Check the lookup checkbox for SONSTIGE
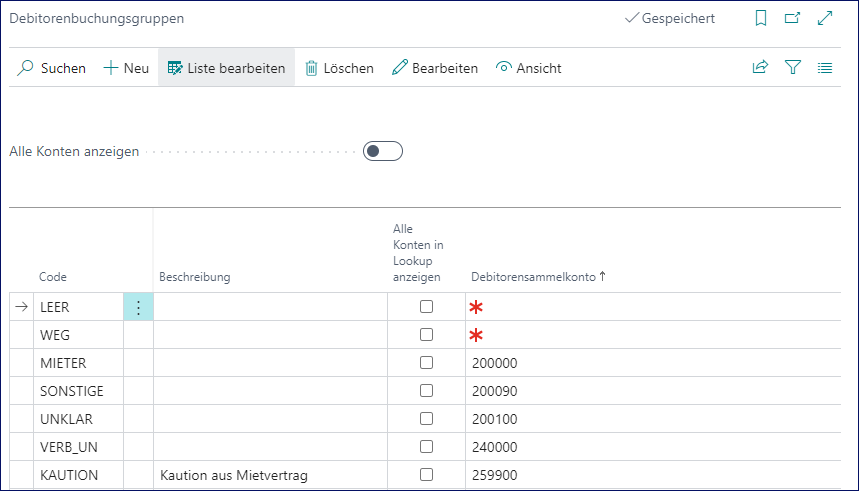The image size is (859, 491). (x=426, y=390)
